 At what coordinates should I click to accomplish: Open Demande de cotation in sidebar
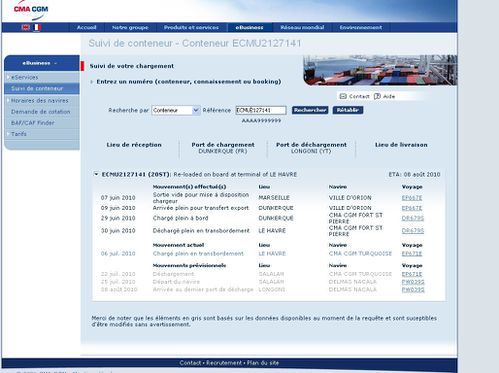(x=41, y=112)
